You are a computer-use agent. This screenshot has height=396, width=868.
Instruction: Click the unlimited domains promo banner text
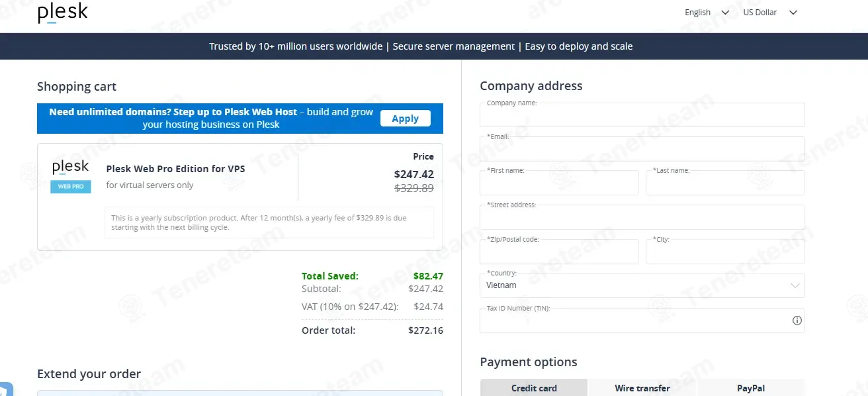click(211, 119)
